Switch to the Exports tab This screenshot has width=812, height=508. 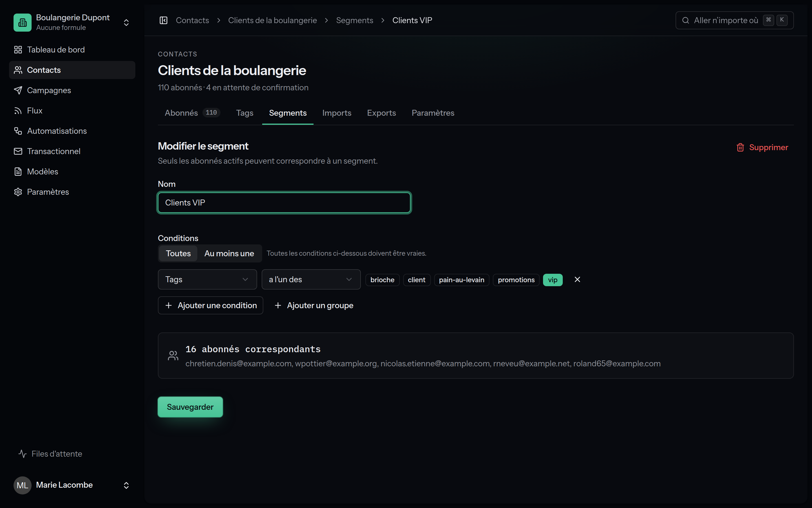point(381,113)
